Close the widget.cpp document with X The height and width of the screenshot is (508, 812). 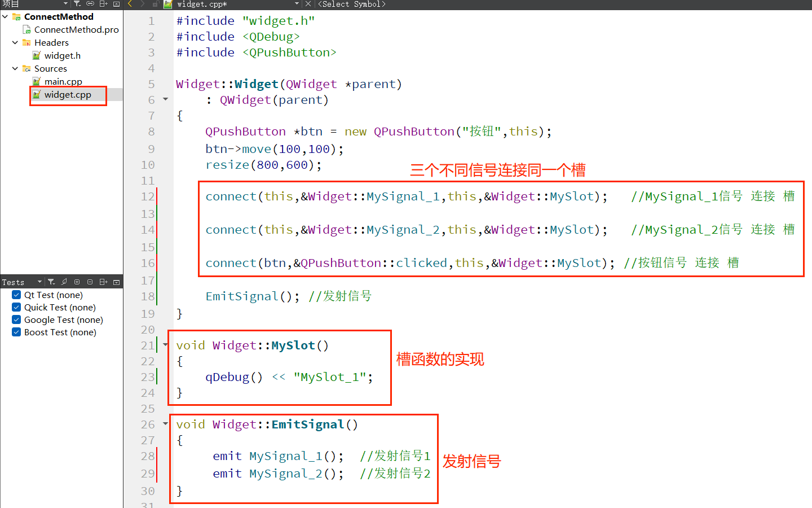point(308,4)
